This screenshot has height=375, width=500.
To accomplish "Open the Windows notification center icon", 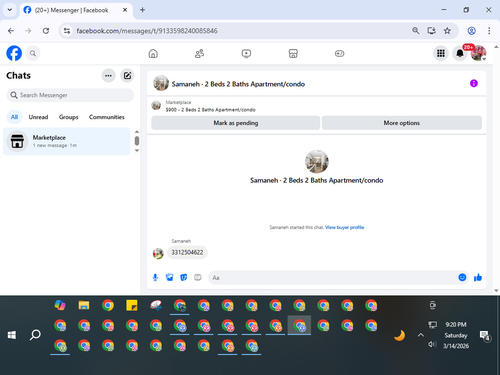I will 484,335.
